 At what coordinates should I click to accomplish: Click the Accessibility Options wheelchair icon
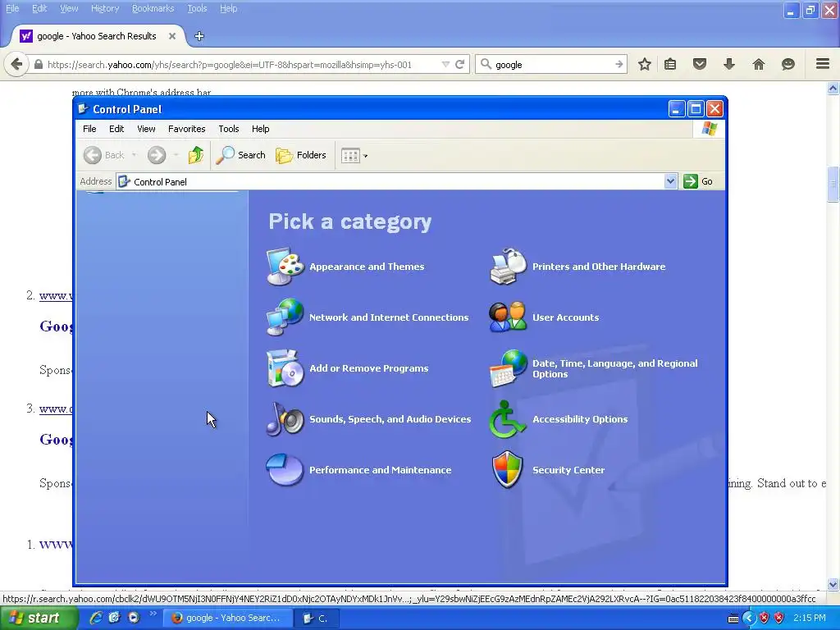tap(508, 419)
